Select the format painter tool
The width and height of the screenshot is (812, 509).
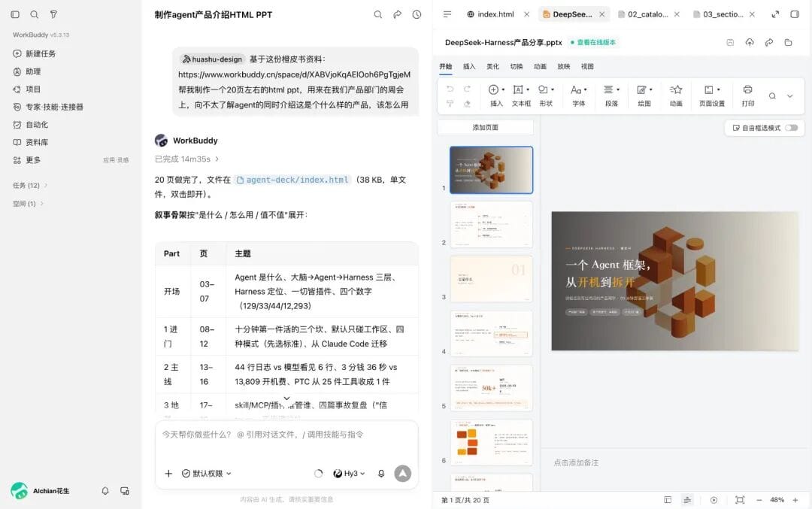[450, 104]
